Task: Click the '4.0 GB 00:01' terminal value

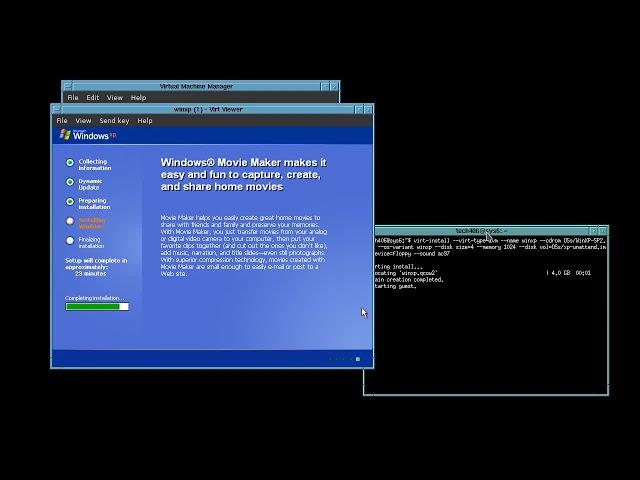Action: 571,273
